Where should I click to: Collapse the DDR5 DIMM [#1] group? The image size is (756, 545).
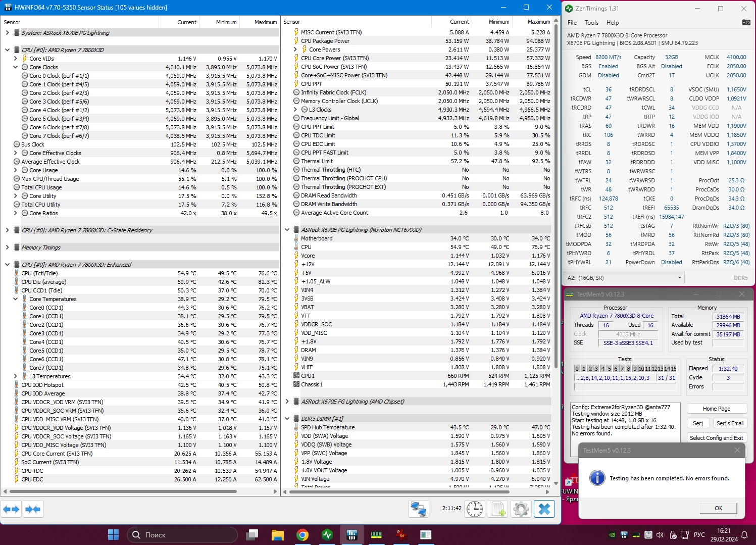pos(287,419)
